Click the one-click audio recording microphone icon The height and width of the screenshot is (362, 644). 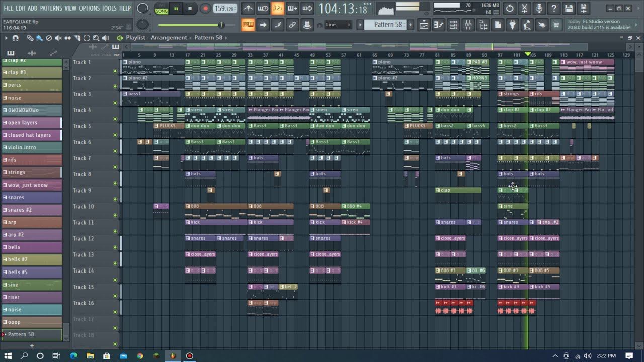coord(539,8)
